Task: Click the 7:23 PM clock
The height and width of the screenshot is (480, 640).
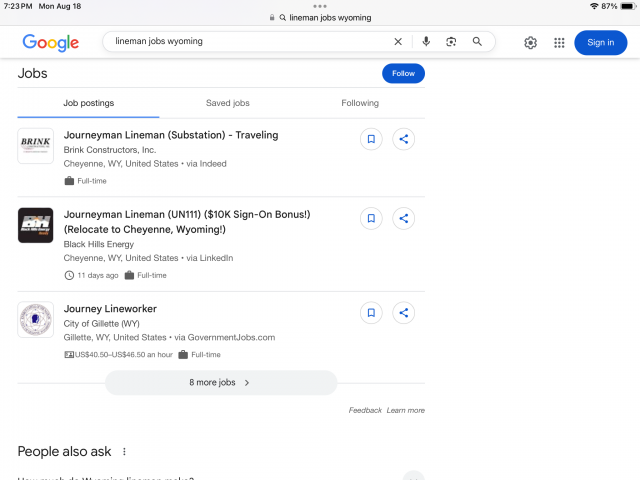Action: tap(18, 6)
